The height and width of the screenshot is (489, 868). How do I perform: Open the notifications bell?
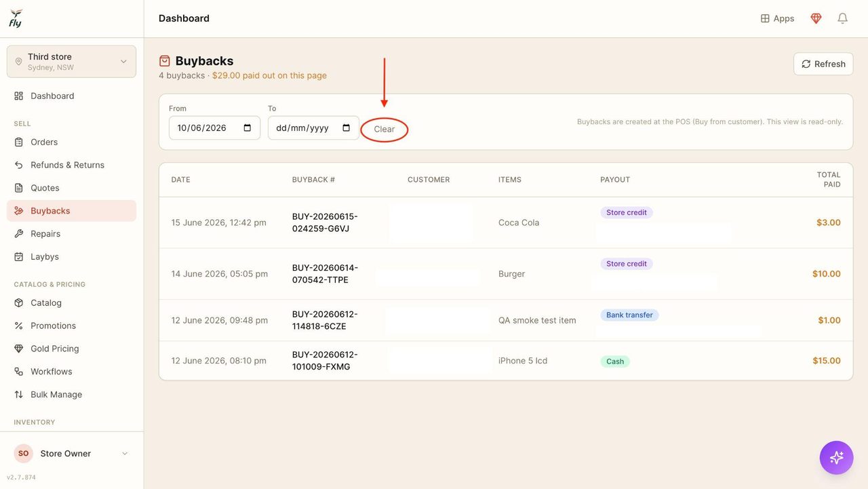[x=842, y=18]
